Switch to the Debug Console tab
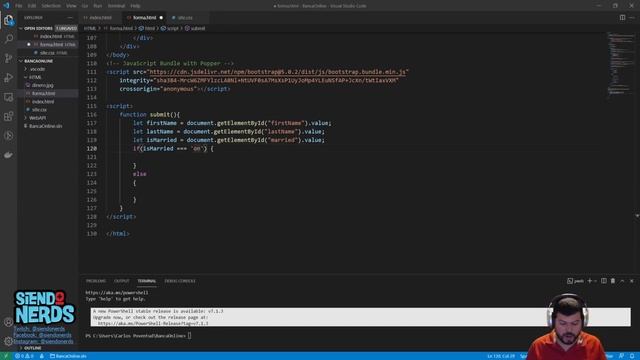The image size is (640, 360). point(180,281)
